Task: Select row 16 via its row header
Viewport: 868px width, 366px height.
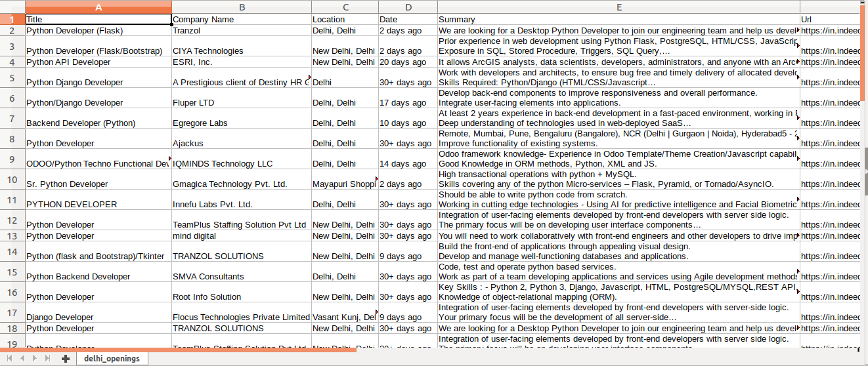Action: point(12,292)
